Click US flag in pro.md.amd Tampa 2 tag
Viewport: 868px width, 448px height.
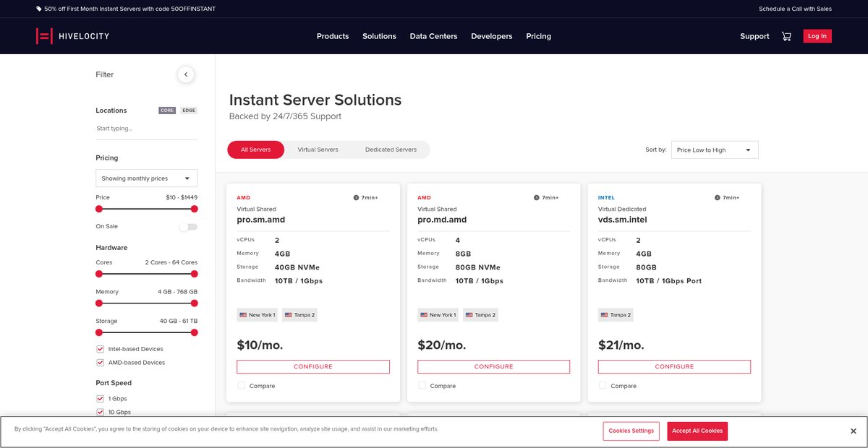469,315
